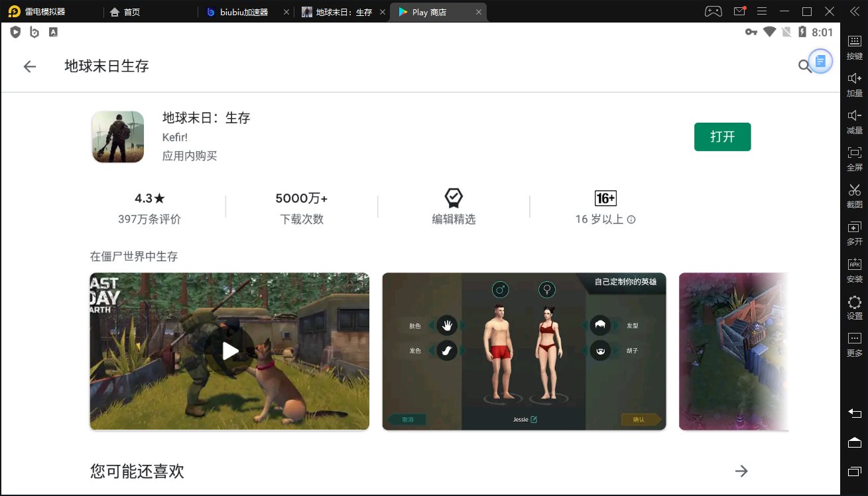
Task: Open info icon beside 16 岁以上
Action: pos(631,219)
